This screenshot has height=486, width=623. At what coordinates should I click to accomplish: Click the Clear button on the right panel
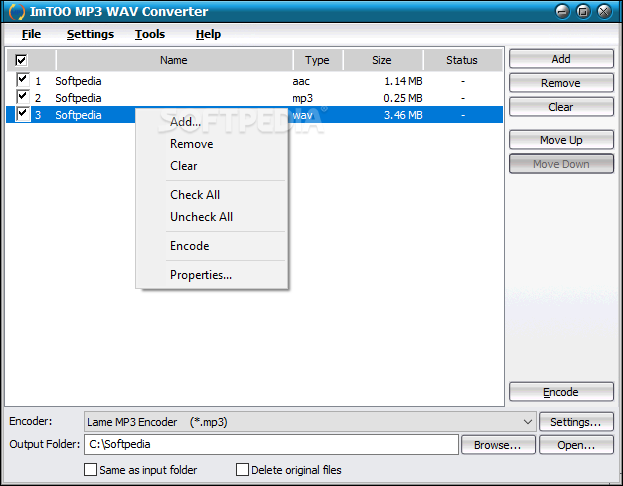(561, 107)
